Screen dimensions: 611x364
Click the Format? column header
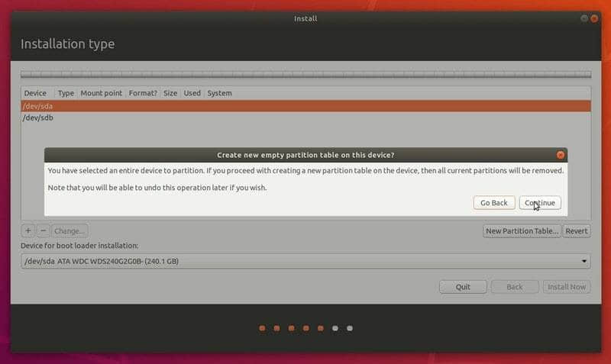[x=143, y=93]
